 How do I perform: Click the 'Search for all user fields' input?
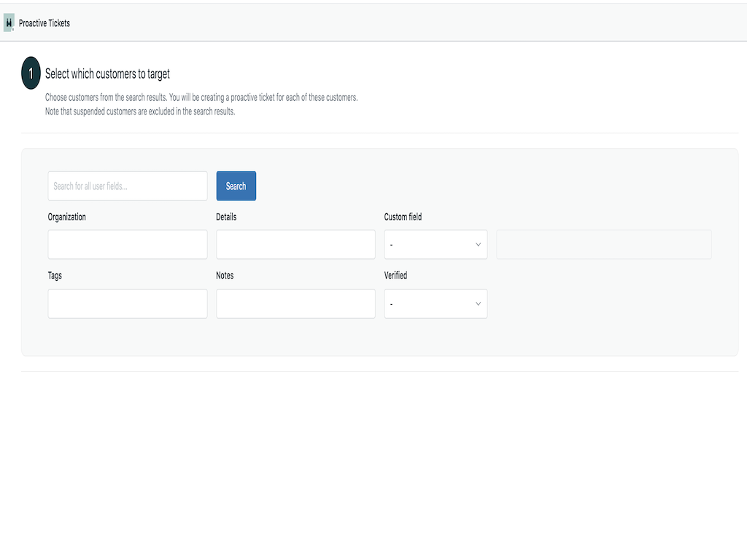[x=127, y=186]
